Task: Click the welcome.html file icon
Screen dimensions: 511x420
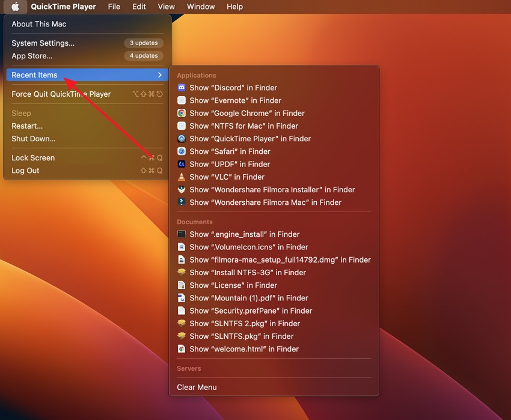Action: [182, 348]
